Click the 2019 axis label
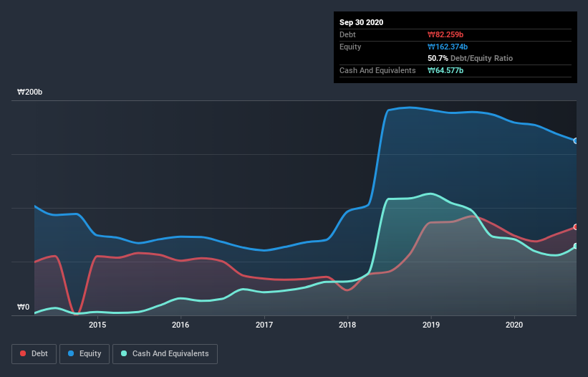Screen dimensions: 588x377 [x=431, y=325]
